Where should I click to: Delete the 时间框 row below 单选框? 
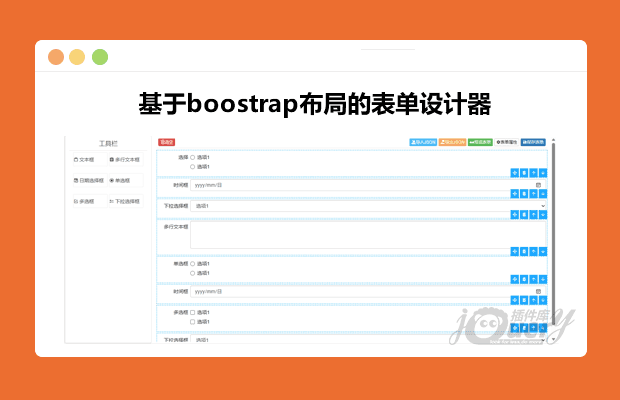tap(524, 300)
